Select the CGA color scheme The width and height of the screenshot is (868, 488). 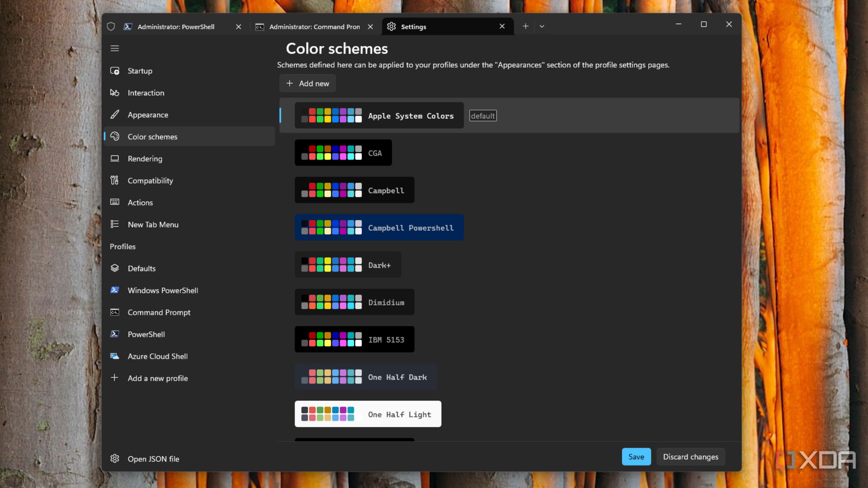(343, 153)
